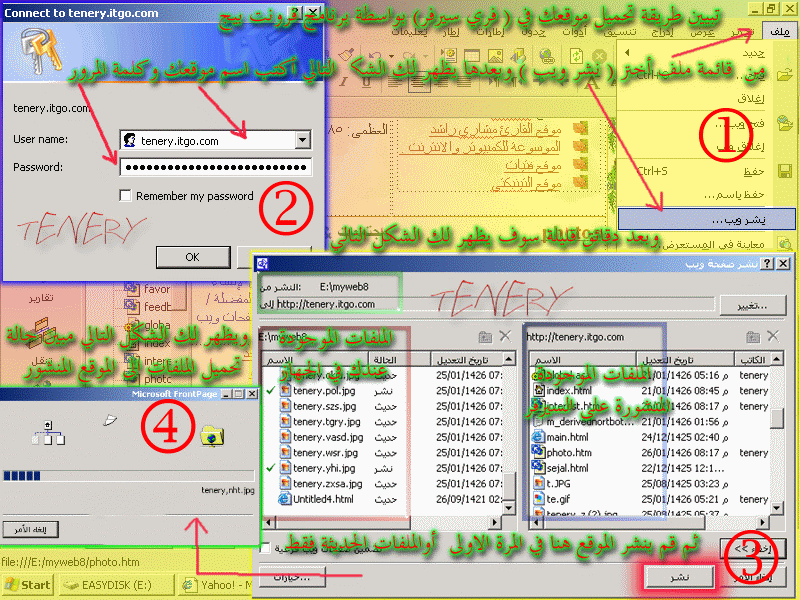Click the up-folder icon above the E:\myweb8 file list
The image size is (800, 600).
[485, 336]
